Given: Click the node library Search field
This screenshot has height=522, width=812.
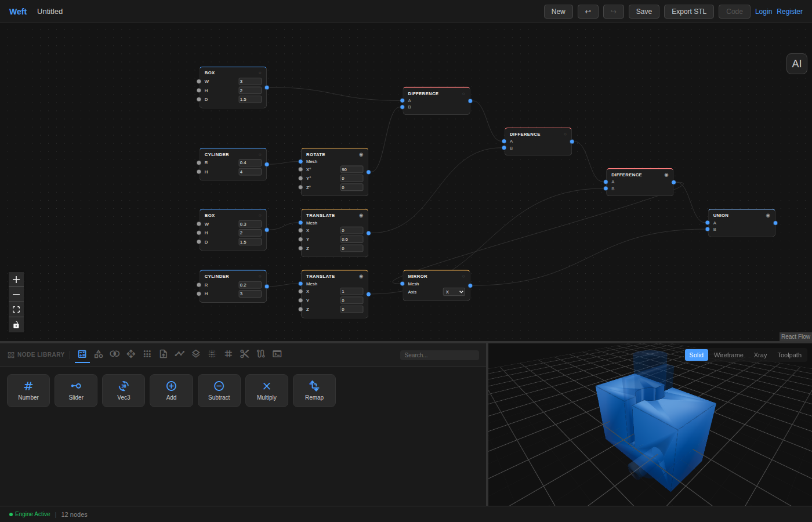Looking at the screenshot, I should tap(440, 355).
